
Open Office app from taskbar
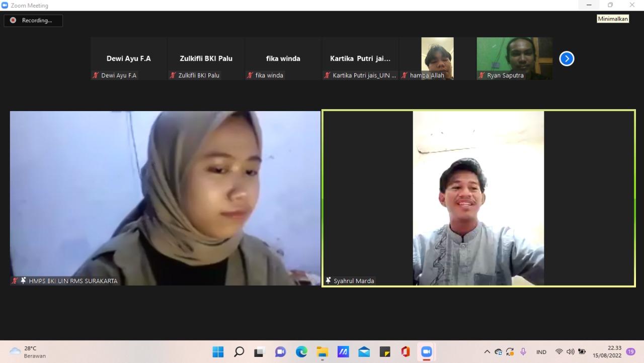(x=406, y=352)
